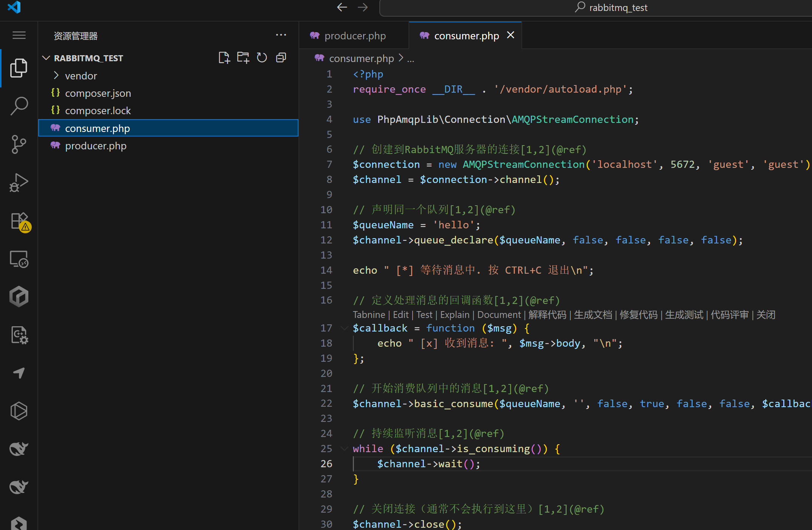Click the partially visible bottom activity bar icon
The height and width of the screenshot is (530, 812).
tap(19, 524)
